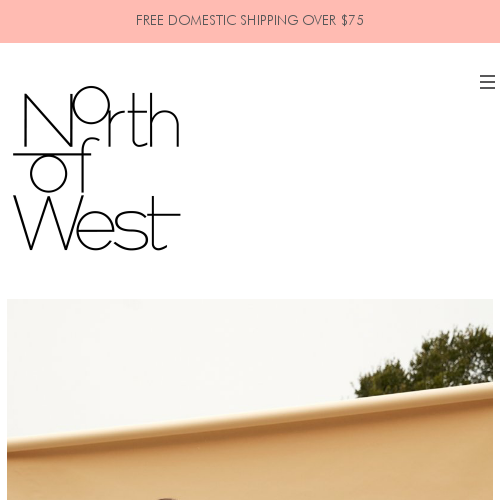
Task: Click the word "OVER" in the shipping banner
Action: pyautogui.click(x=320, y=20)
